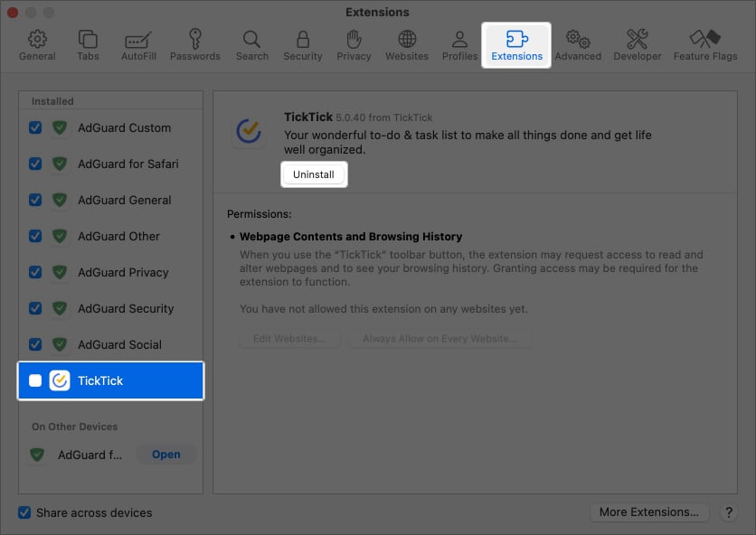The width and height of the screenshot is (756, 535).
Task: Open the General settings tab
Action: pyautogui.click(x=37, y=46)
